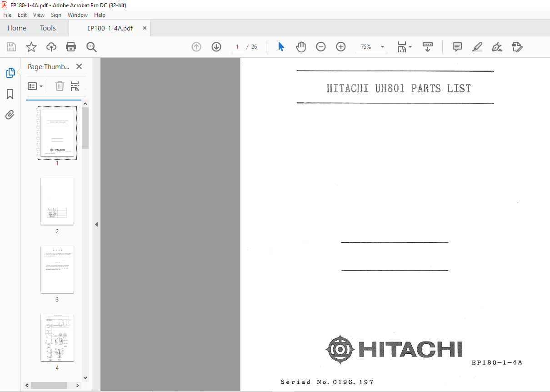
Task: Switch to the Tools tab
Action: point(48,28)
